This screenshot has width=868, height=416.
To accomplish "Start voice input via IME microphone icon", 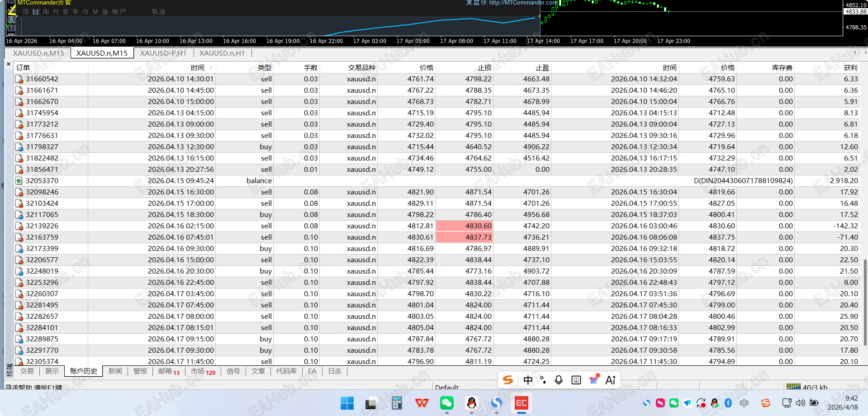I will pyautogui.click(x=559, y=380).
